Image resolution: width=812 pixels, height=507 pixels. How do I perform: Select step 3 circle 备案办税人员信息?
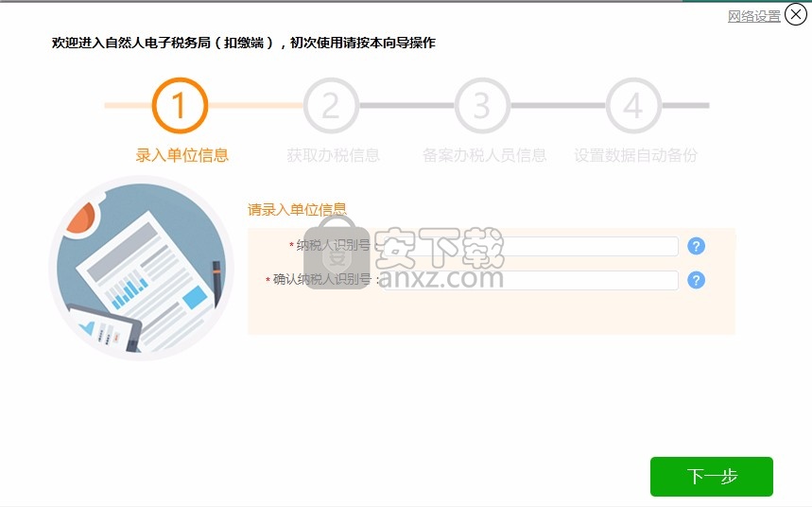point(482,105)
